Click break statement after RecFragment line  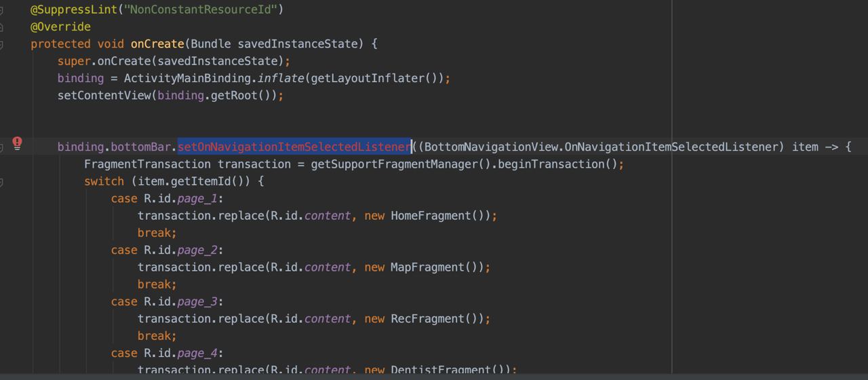tap(157, 336)
